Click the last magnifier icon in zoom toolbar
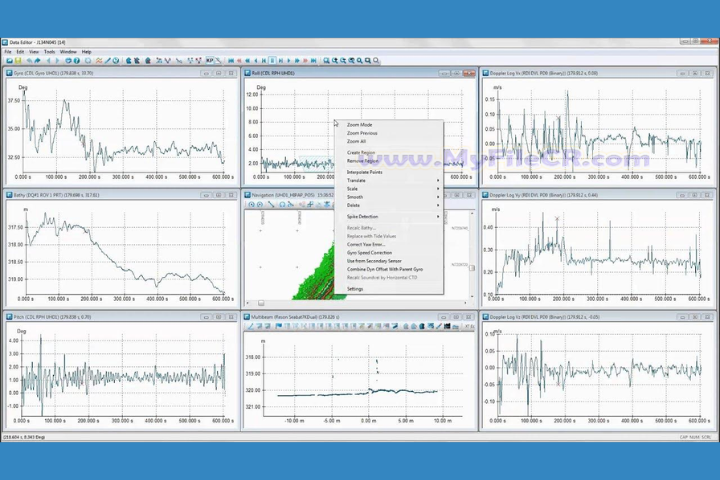The height and width of the screenshot is (480, 720). 376,61
